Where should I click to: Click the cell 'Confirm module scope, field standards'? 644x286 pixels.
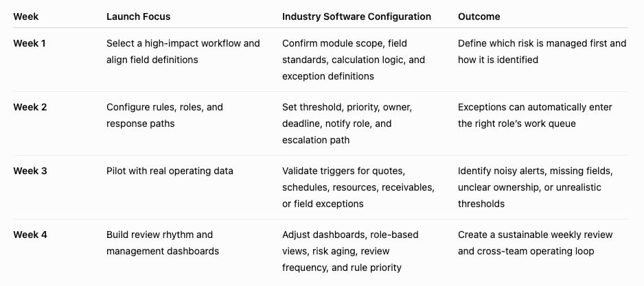(354, 60)
